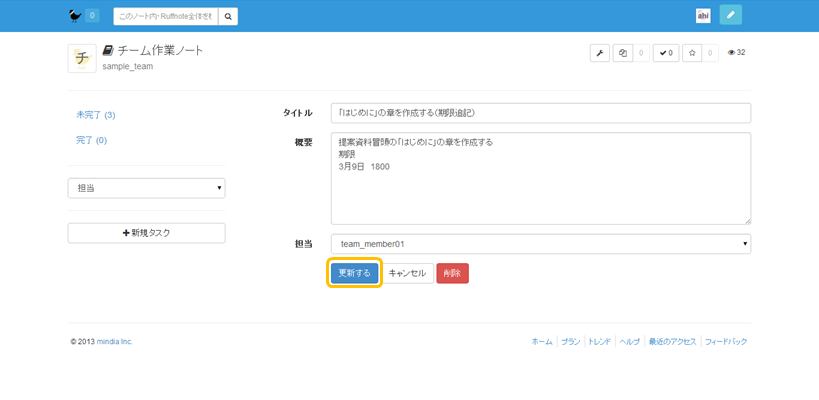Click into the 概要 text area
The width and height of the screenshot is (819, 400).
pos(540,178)
